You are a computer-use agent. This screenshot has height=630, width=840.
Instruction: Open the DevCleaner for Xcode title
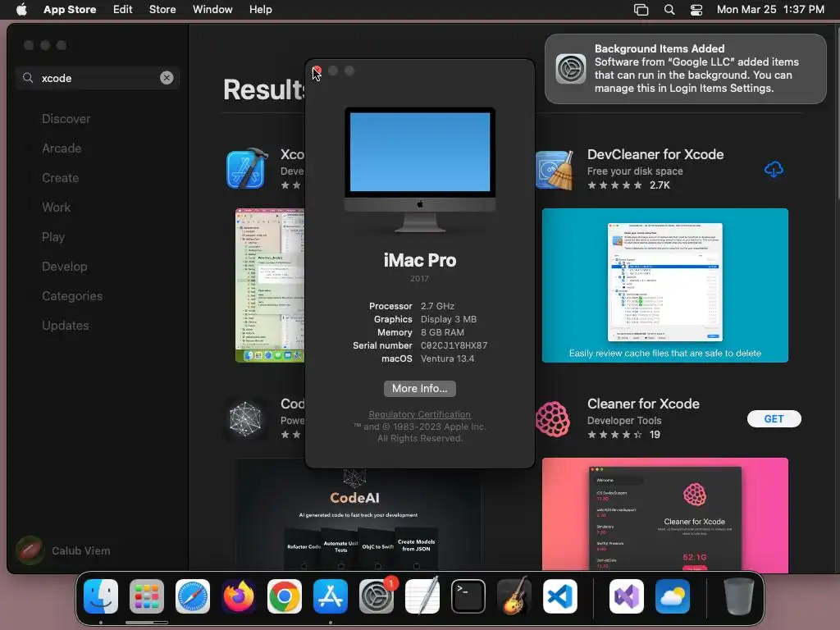(x=655, y=154)
